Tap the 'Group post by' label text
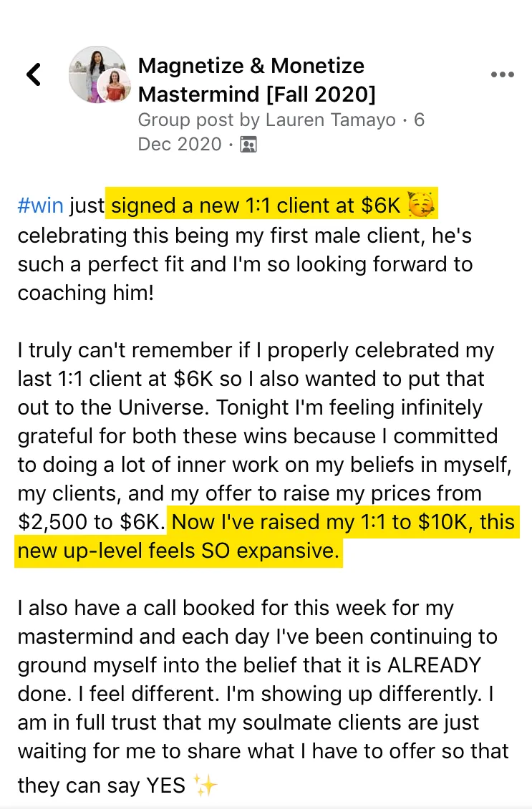 pyautogui.click(x=199, y=120)
